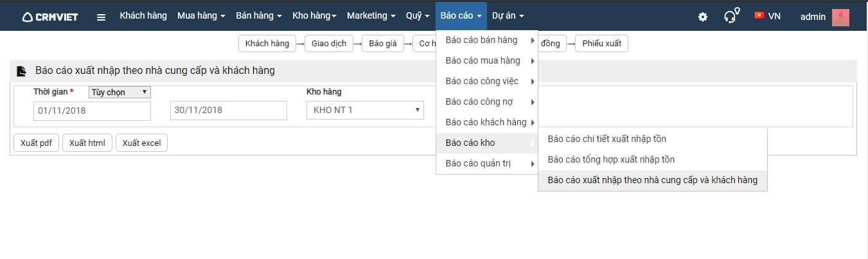Expand the Marketing dropdown menu

point(371,15)
